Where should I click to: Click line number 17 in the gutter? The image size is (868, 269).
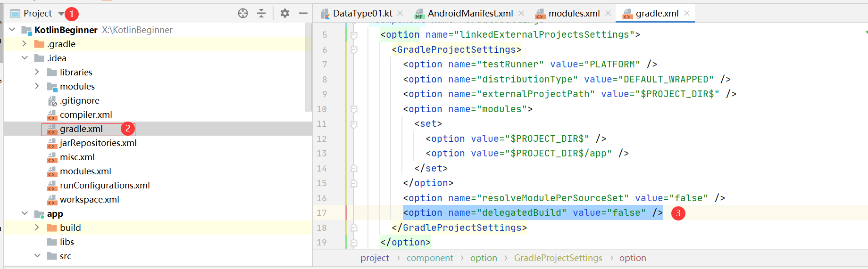coord(322,213)
